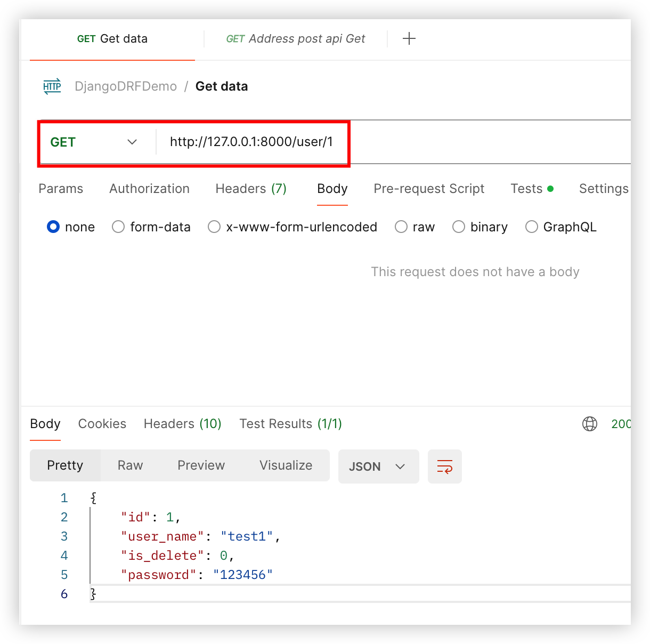The image size is (650, 644).
Task: Click the wrap lines icon in response
Action: (444, 466)
